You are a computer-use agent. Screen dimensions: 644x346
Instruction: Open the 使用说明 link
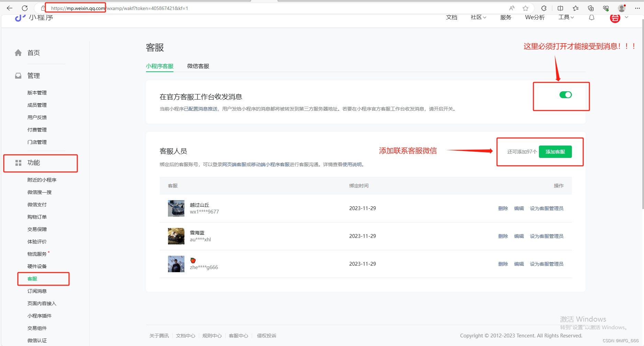click(x=352, y=164)
